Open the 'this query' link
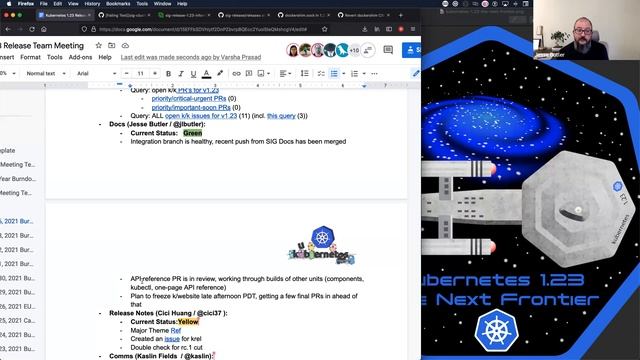Viewport: 640px width, 360px height. [281, 116]
